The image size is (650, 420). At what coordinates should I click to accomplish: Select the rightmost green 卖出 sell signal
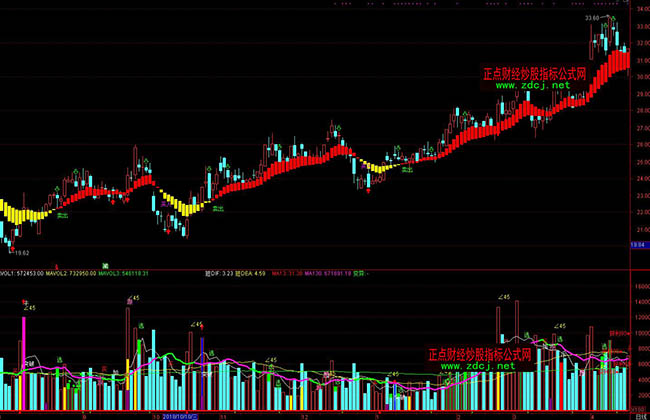[407, 170]
